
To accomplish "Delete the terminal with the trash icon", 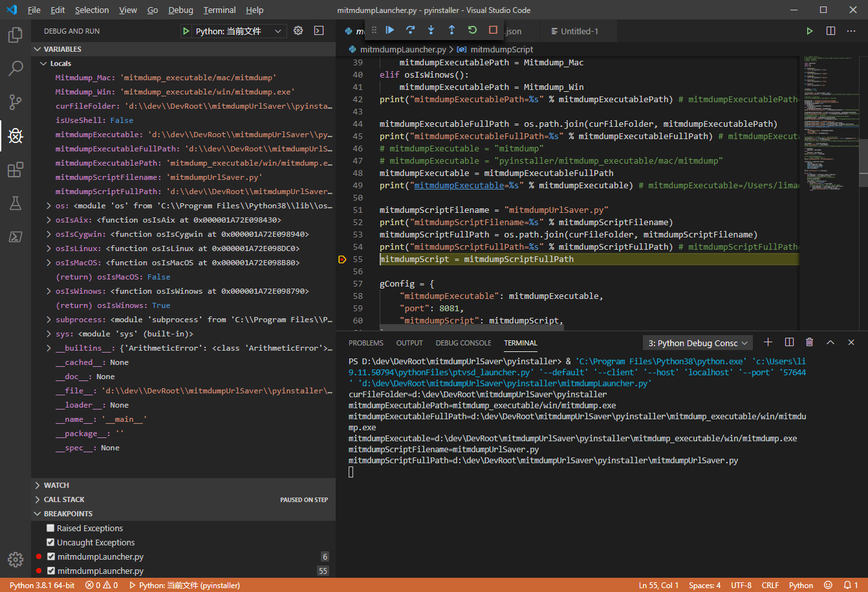I will pyautogui.click(x=810, y=342).
